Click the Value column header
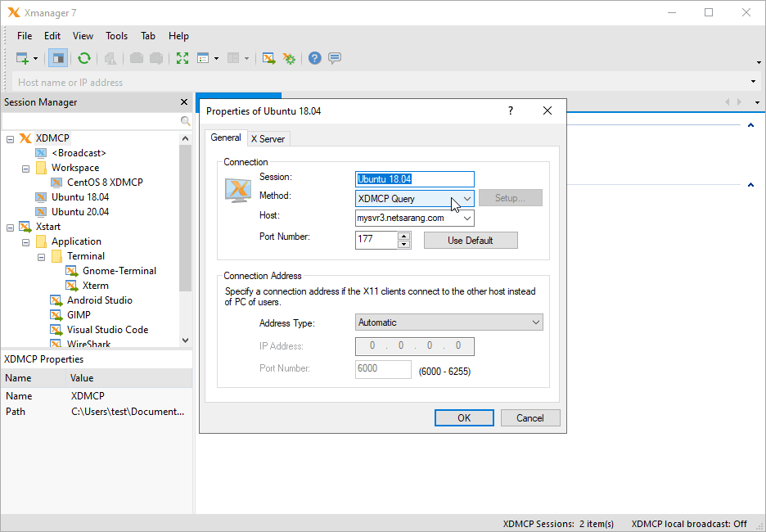766x532 pixels. coord(129,377)
